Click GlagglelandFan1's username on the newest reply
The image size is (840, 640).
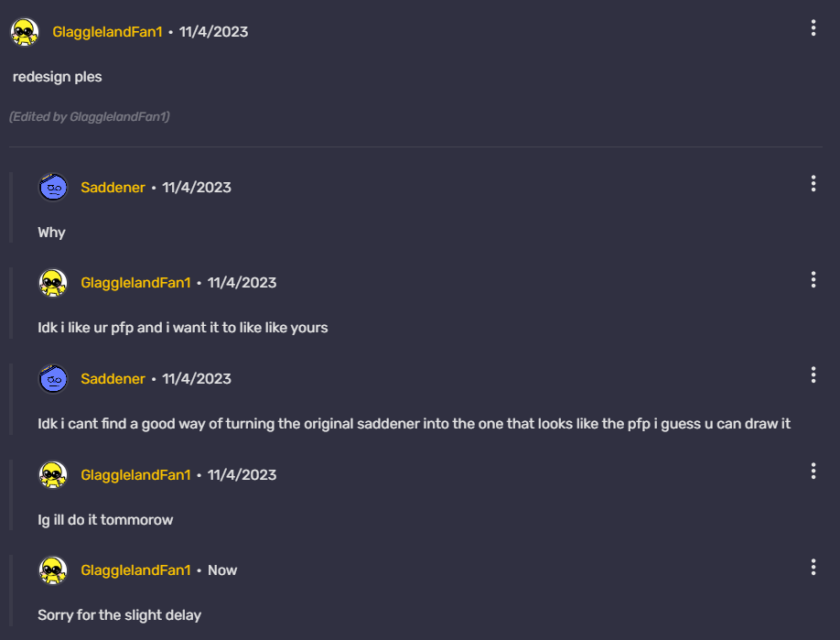pyautogui.click(x=135, y=569)
